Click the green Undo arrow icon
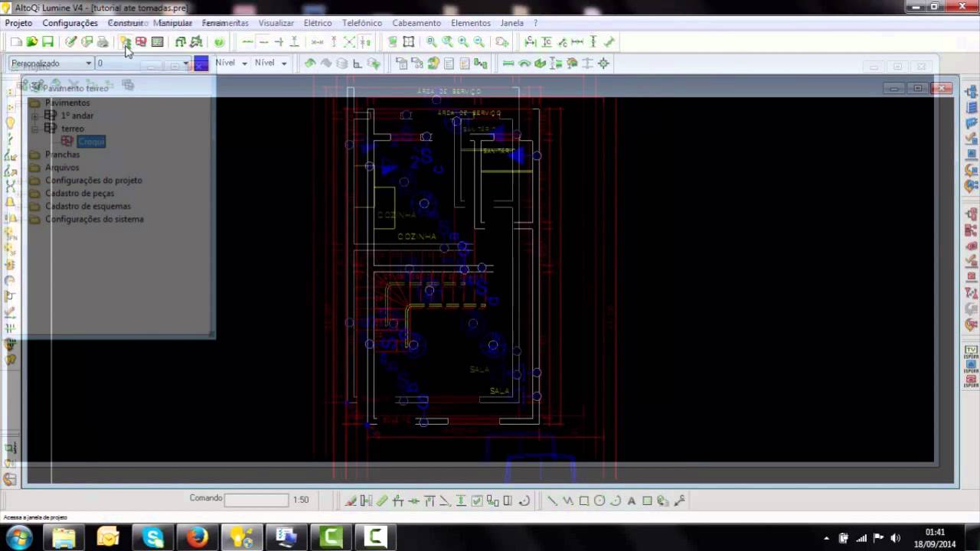 click(x=309, y=64)
